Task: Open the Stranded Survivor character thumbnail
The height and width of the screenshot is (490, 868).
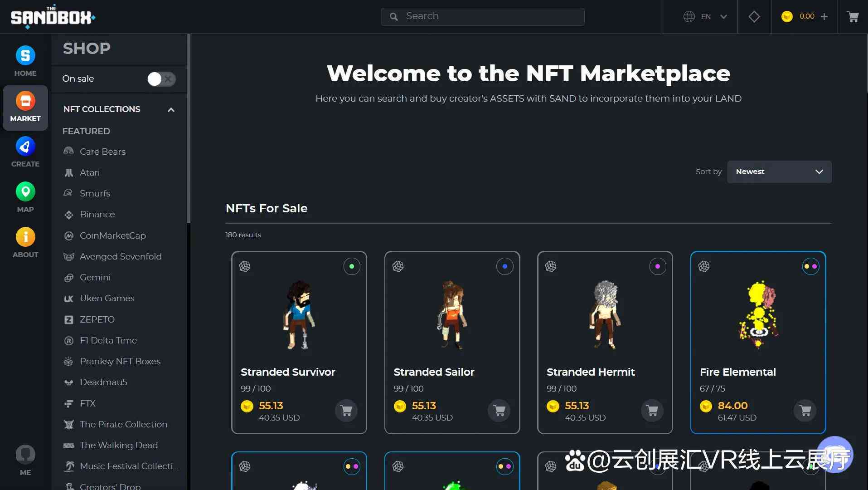Action: (x=299, y=315)
